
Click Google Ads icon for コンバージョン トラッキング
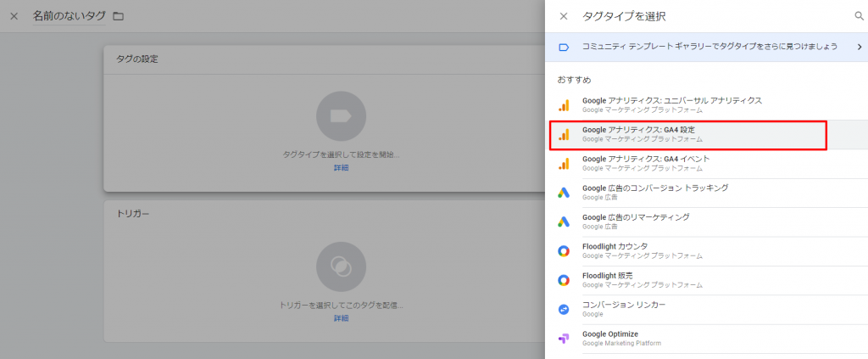click(x=564, y=193)
